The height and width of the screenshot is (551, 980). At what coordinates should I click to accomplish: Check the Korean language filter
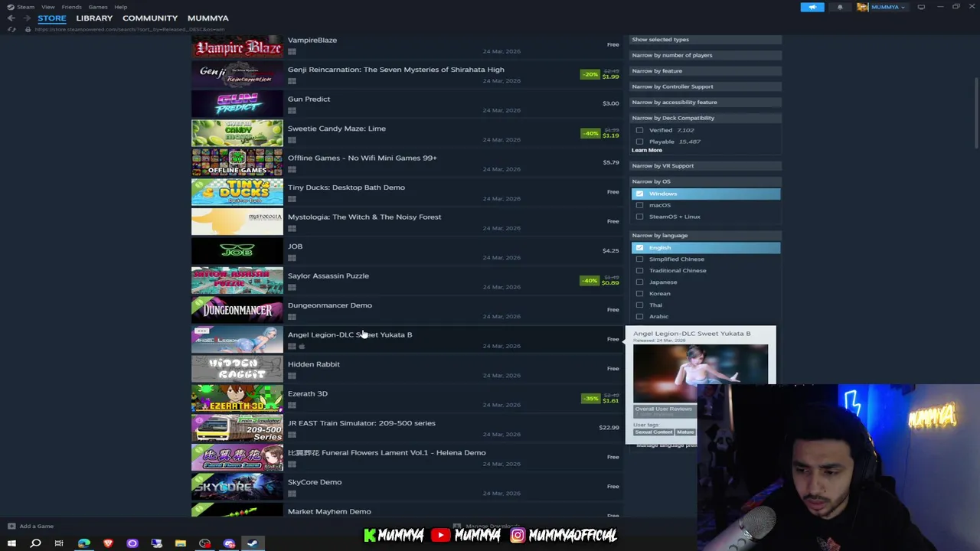click(639, 294)
